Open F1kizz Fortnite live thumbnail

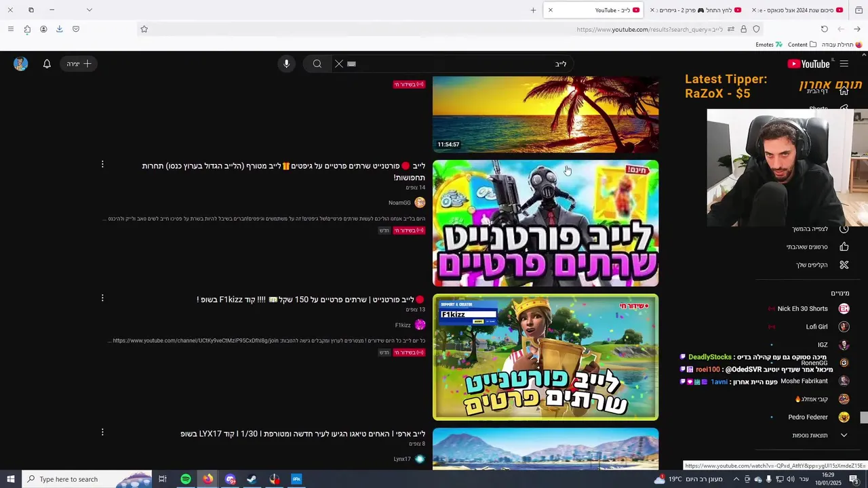tap(545, 357)
